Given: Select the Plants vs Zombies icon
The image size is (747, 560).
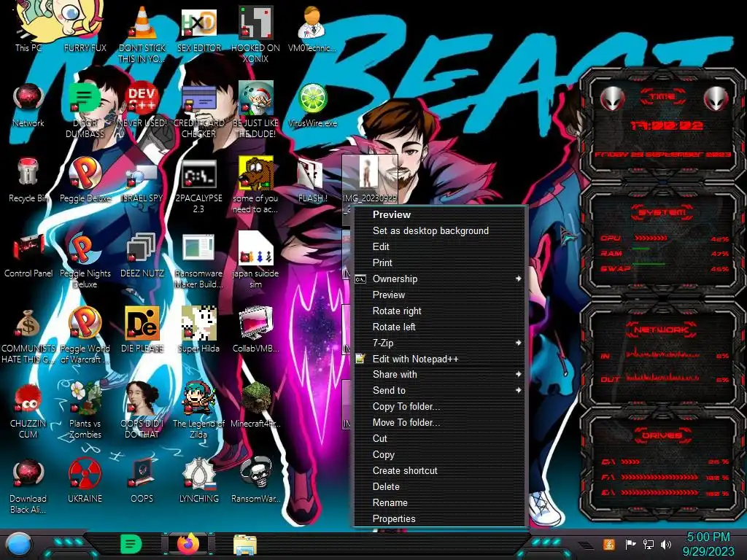Looking at the screenshot, I should (85, 410).
